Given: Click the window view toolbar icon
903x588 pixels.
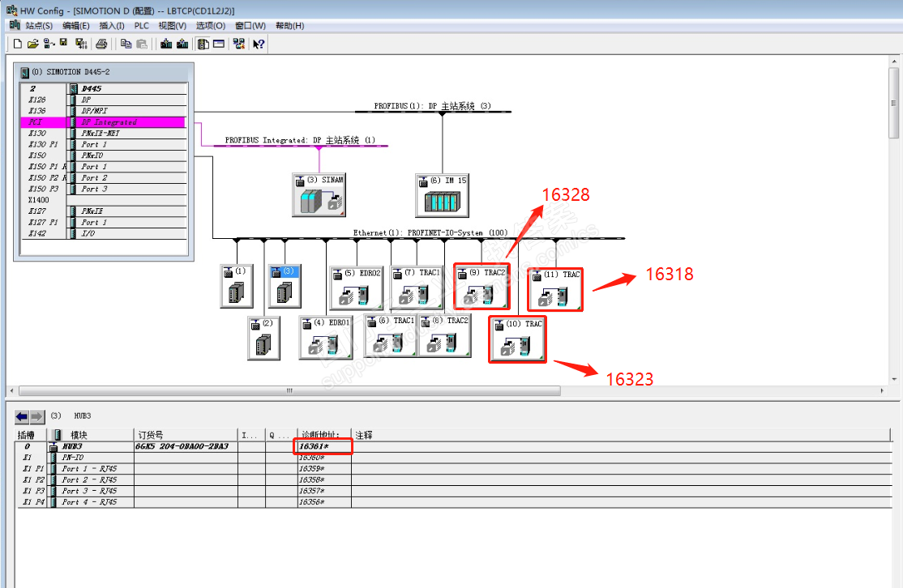Looking at the screenshot, I should pyautogui.click(x=219, y=44).
